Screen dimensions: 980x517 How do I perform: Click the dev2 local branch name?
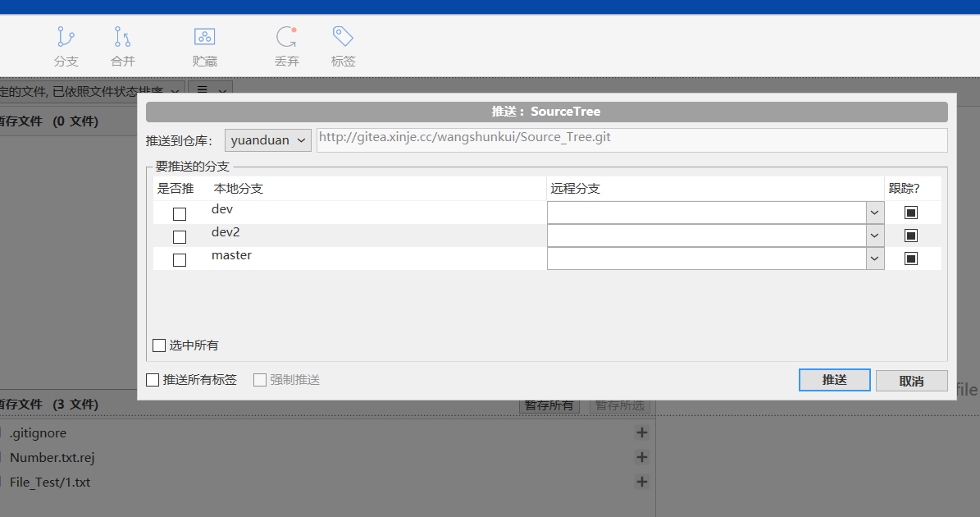coord(226,232)
